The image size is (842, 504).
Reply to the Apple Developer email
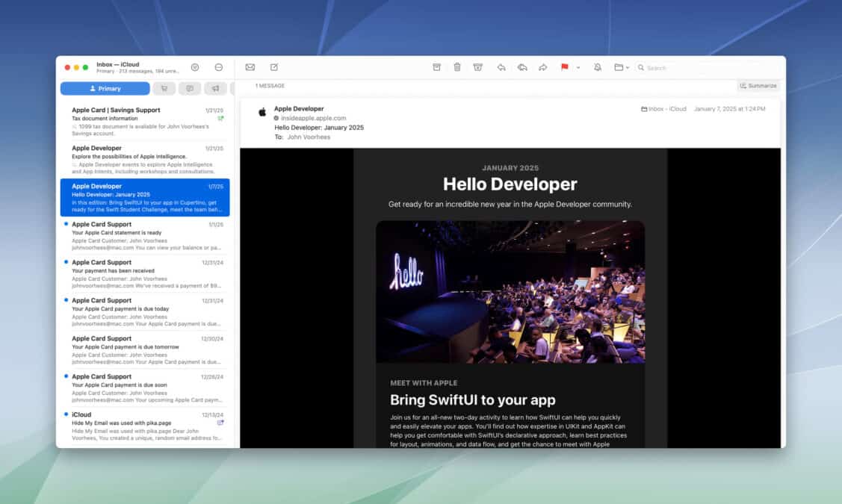coord(501,67)
